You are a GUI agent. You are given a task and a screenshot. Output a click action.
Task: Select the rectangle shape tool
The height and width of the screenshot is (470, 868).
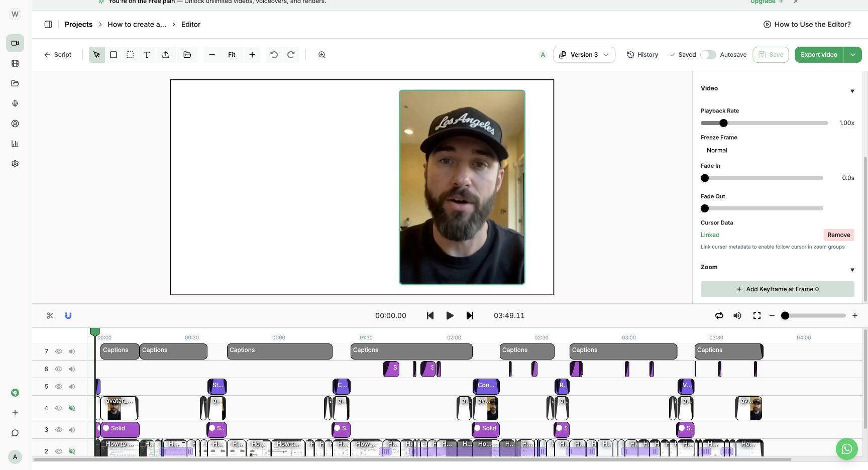[114, 55]
